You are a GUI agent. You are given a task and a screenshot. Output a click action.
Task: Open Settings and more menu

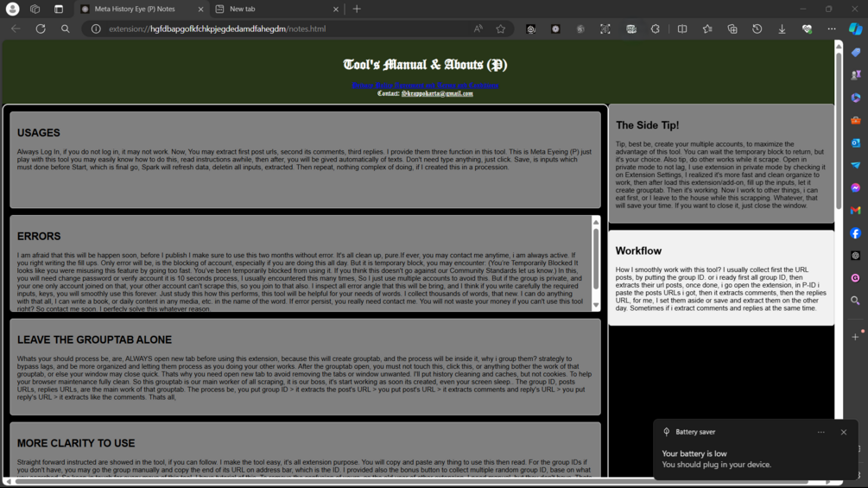pos(832,29)
